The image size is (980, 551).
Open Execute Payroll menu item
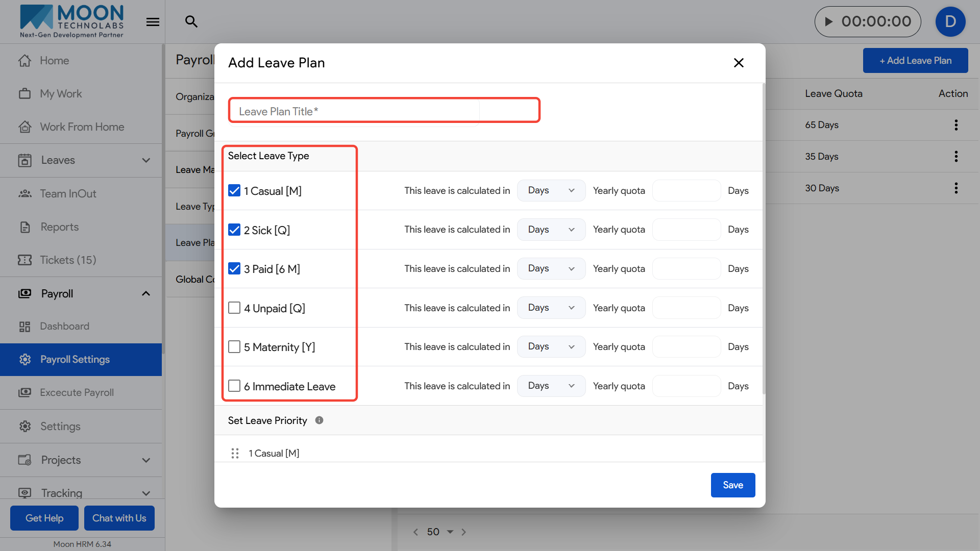[x=77, y=392]
